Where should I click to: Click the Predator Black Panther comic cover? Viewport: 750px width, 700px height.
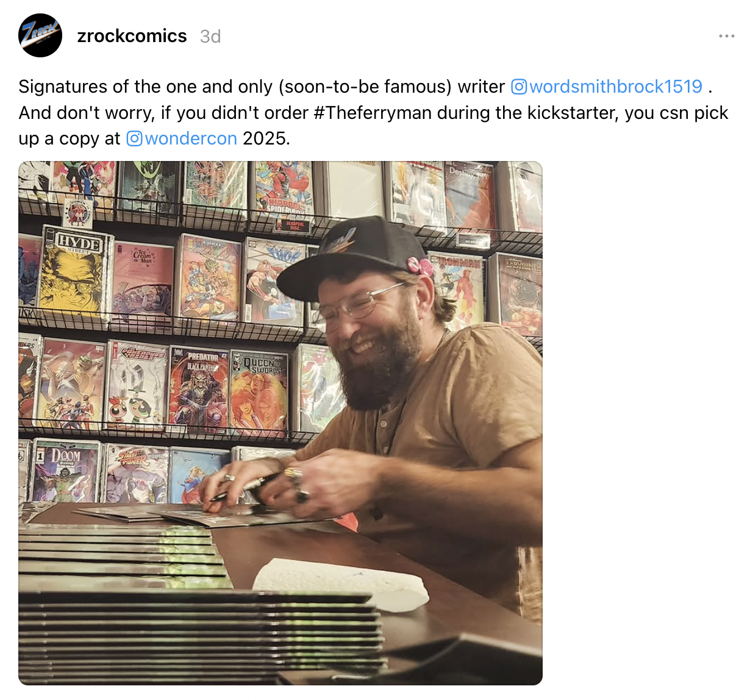pyautogui.click(x=199, y=388)
